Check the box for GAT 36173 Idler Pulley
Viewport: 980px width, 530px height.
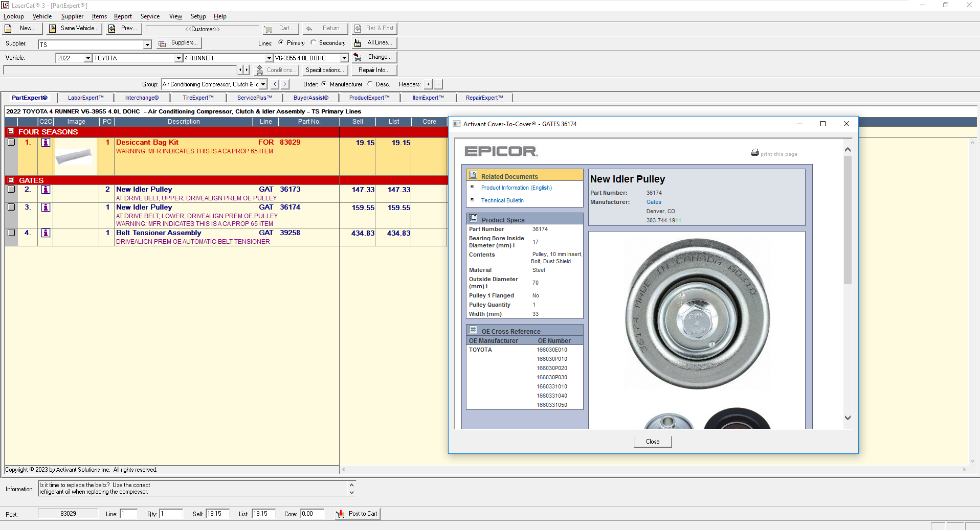(x=11, y=190)
